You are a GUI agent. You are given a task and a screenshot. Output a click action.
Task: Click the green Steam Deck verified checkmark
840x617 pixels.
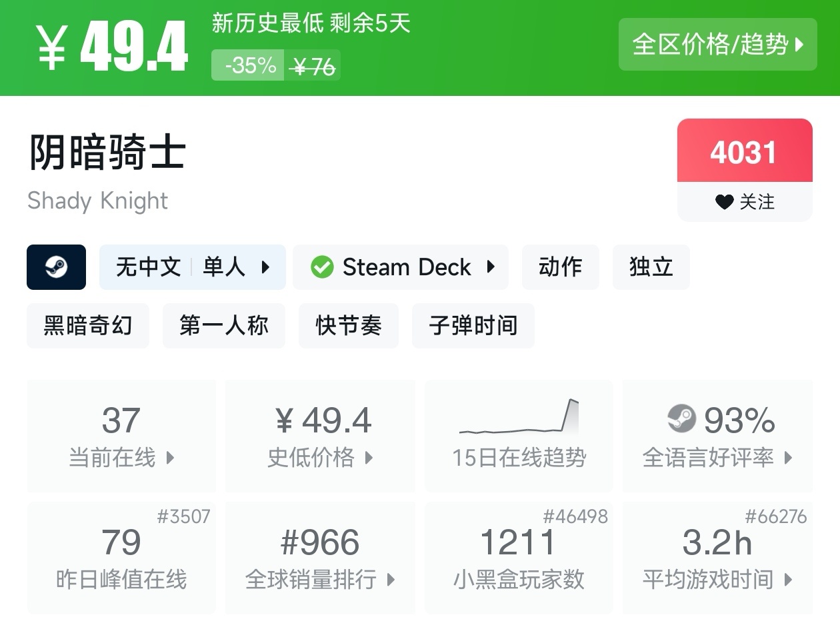[322, 267]
